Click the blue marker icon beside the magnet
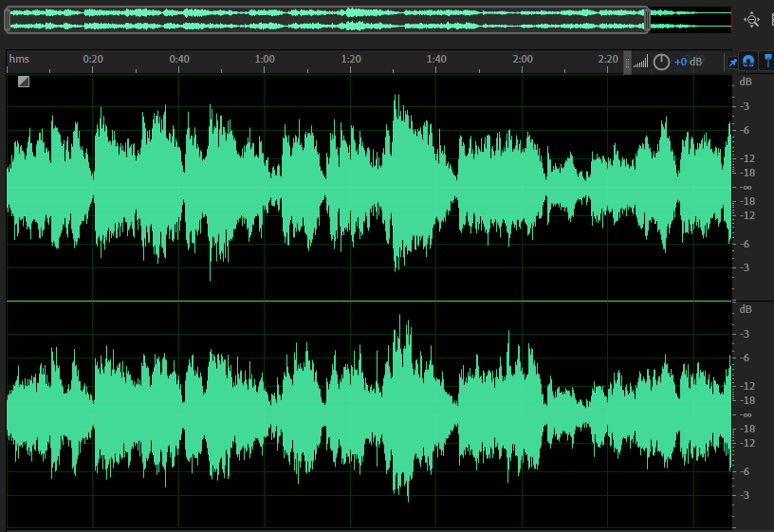 [768, 62]
